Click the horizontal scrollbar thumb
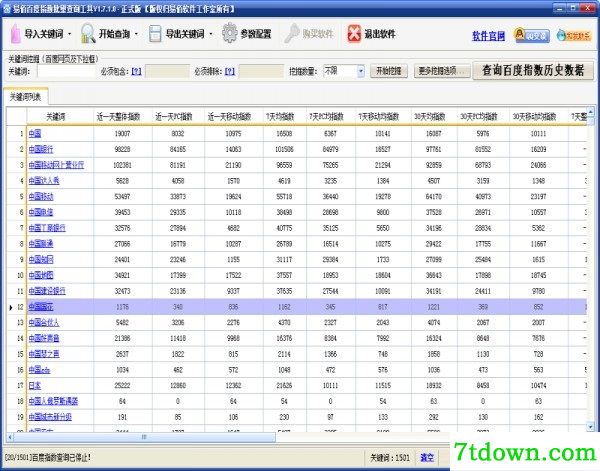Image resolution: width=600 pixels, height=471 pixels. [144, 437]
